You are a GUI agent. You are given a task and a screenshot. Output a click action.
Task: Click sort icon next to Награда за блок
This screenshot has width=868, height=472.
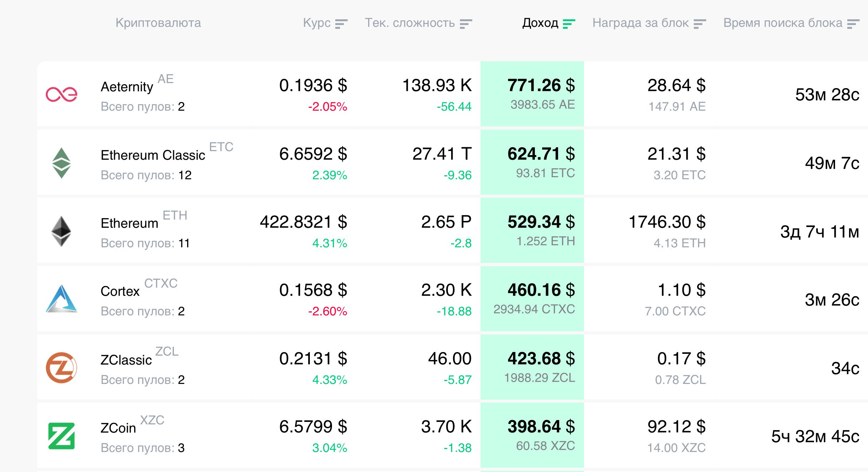click(x=699, y=24)
